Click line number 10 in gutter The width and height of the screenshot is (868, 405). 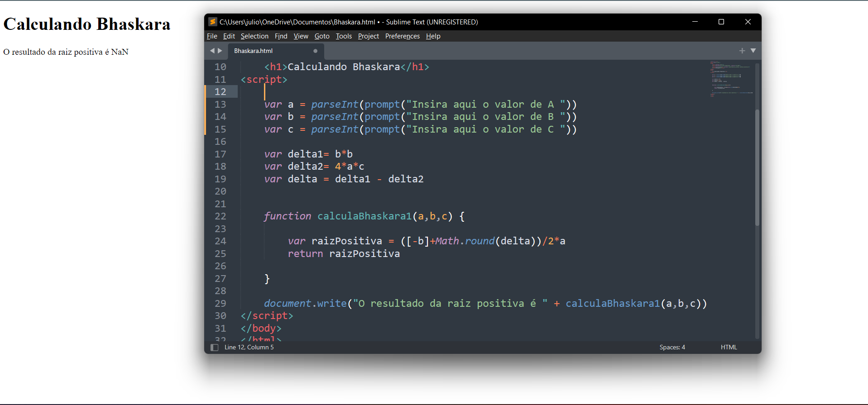pyautogui.click(x=221, y=67)
